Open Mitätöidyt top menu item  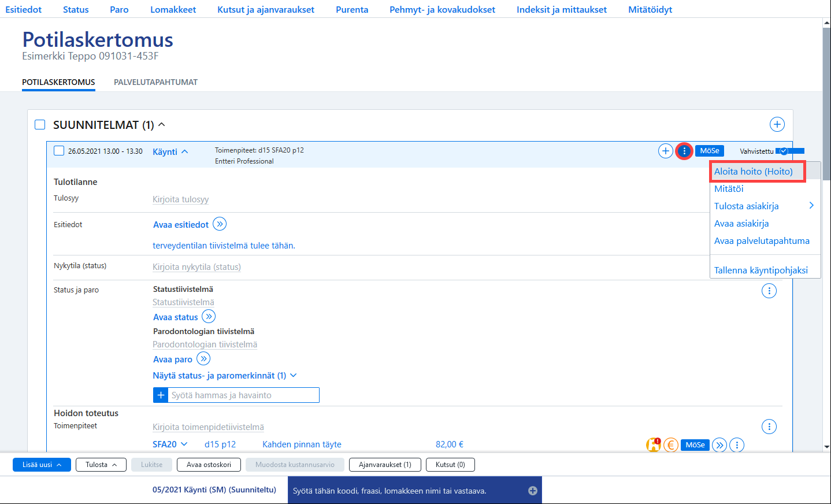650,9
